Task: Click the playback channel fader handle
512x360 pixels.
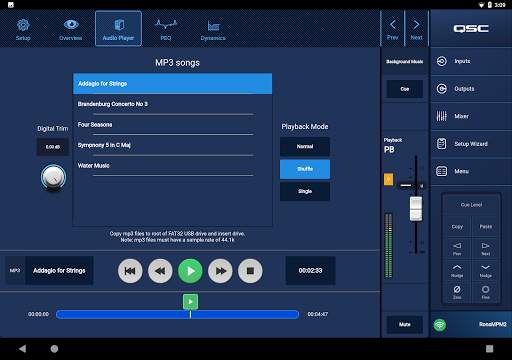Action: [416, 209]
